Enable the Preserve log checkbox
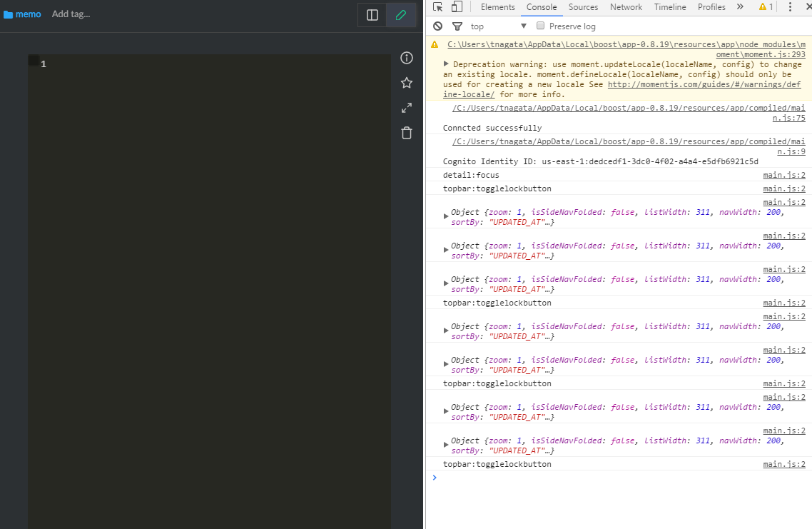812x529 pixels. tap(540, 26)
